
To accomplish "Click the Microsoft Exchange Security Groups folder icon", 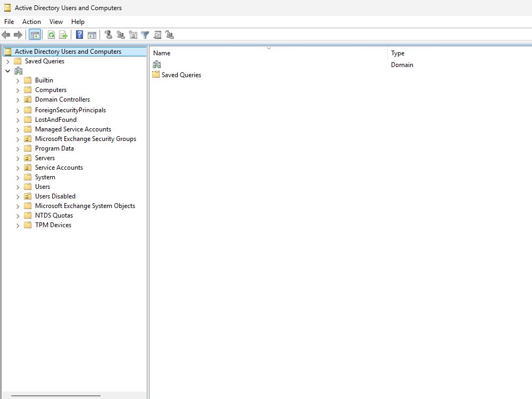I will click(28, 139).
